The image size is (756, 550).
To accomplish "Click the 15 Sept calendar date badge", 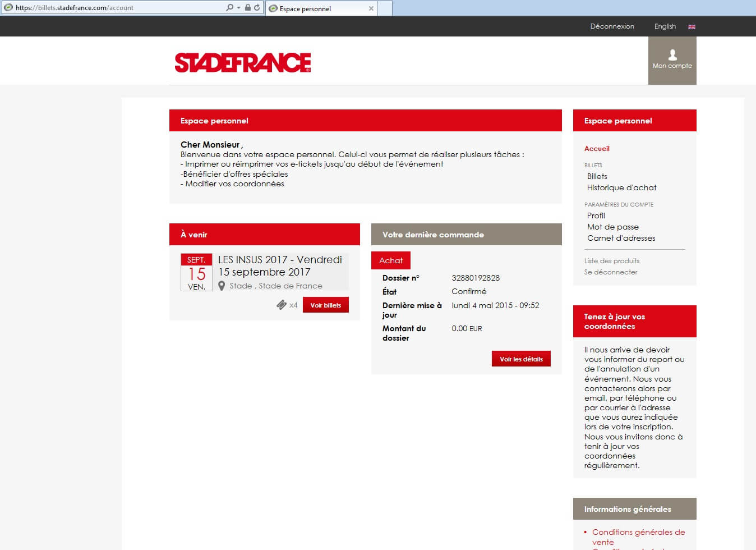I will coord(196,272).
